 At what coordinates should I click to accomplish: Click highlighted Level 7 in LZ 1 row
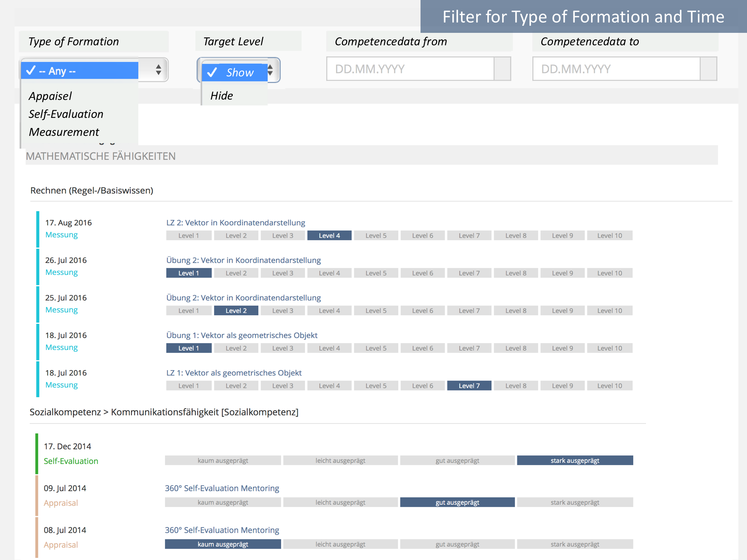tap(469, 386)
